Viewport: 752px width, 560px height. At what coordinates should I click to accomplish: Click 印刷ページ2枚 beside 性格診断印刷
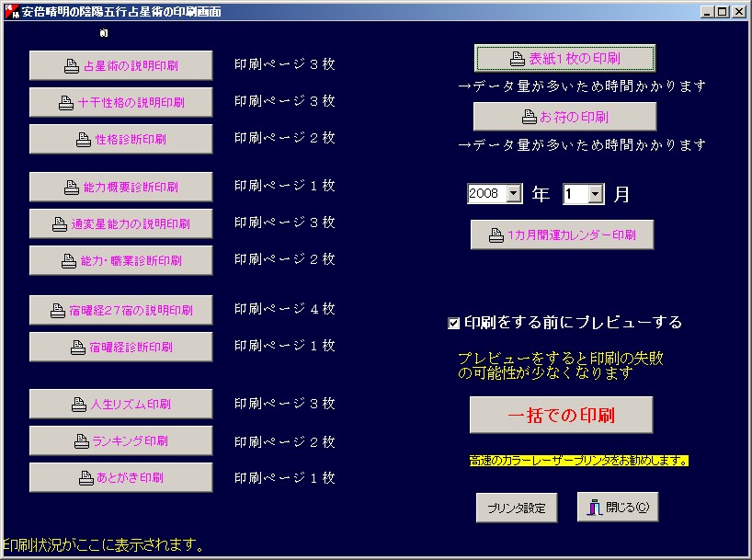click(284, 138)
